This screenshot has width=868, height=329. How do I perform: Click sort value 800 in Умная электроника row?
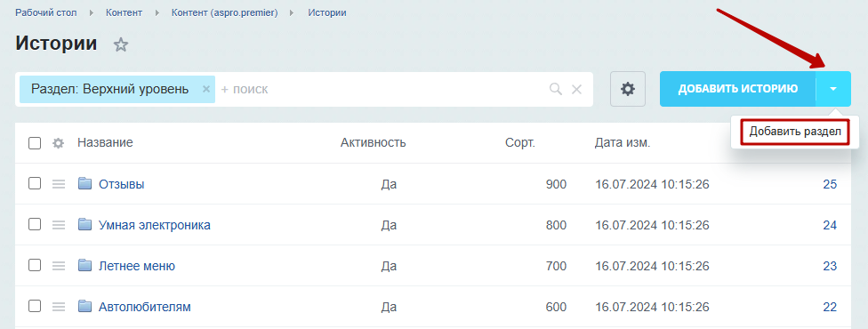[x=556, y=225]
